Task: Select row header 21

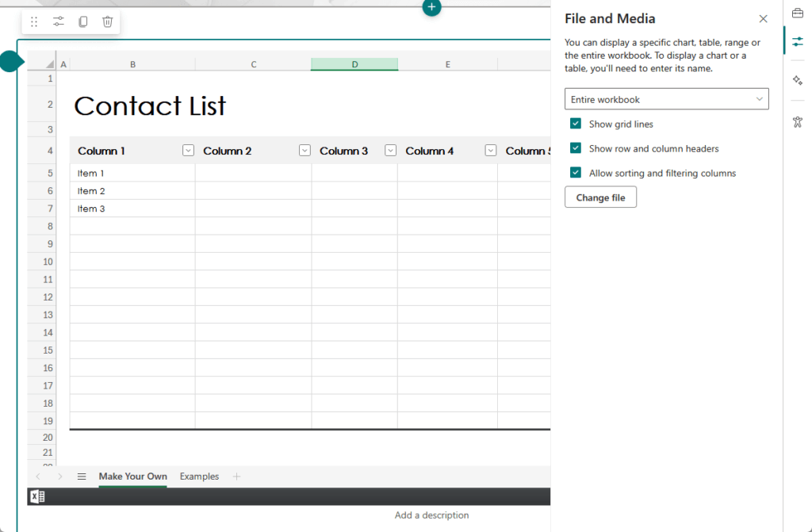Action: pyautogui.click(x=42, y=452)
